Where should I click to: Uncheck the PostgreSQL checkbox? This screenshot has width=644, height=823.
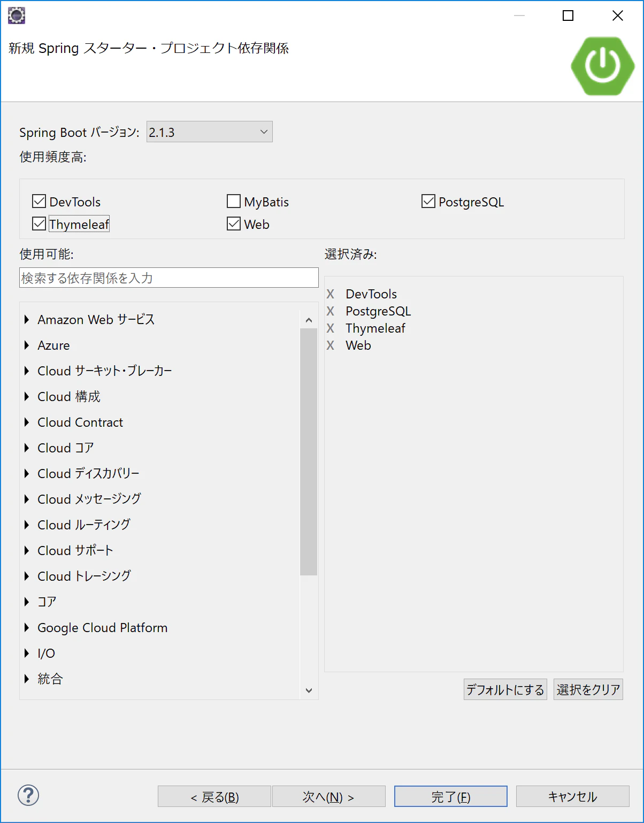click(428, 202)
